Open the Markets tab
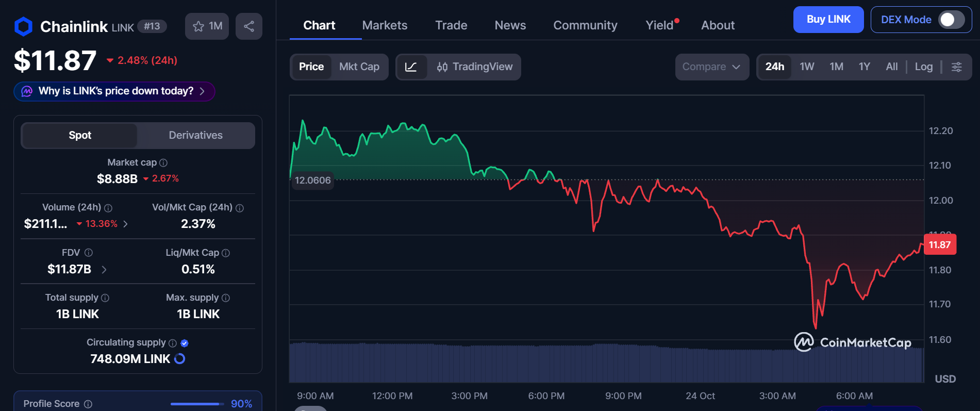 385,25
